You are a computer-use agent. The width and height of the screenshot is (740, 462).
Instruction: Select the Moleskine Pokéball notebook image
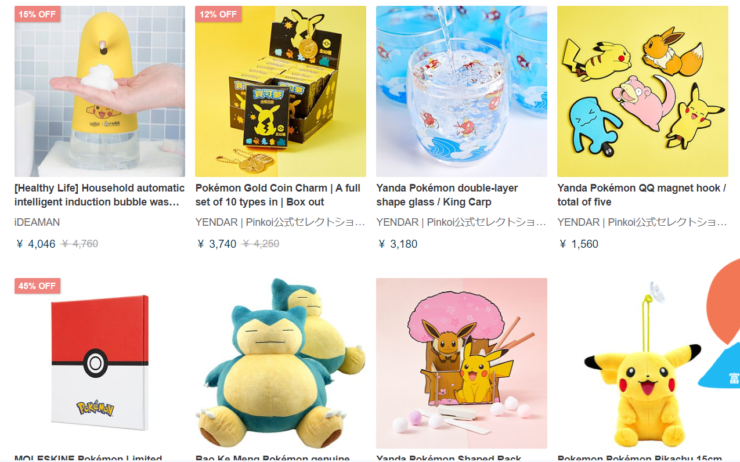coord(100,363)
